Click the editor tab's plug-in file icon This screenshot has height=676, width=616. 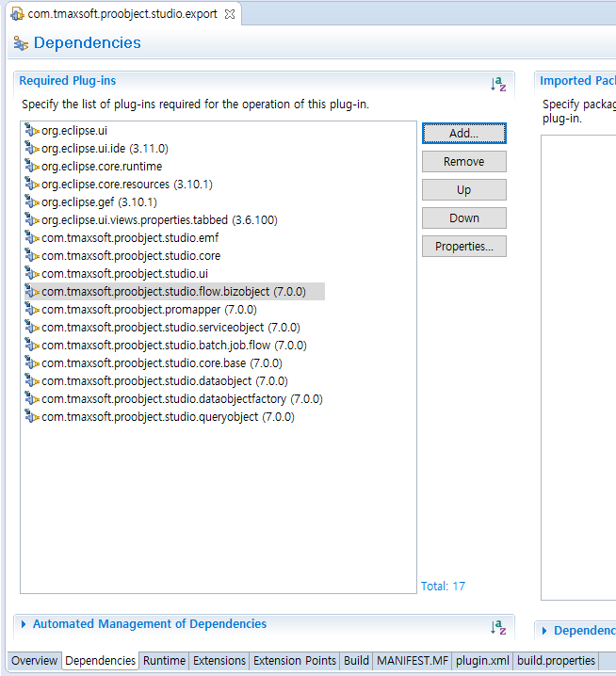(17, 14)
